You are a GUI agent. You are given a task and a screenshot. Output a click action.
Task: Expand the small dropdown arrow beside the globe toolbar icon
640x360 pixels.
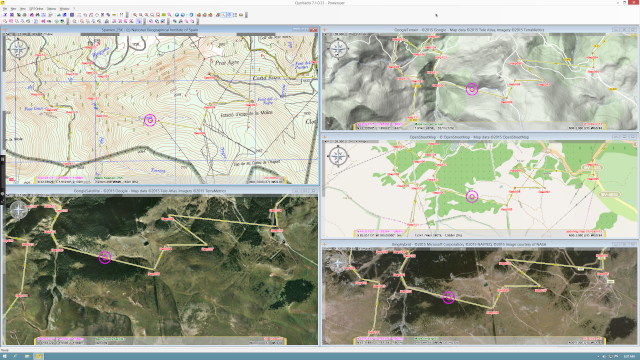187,15
